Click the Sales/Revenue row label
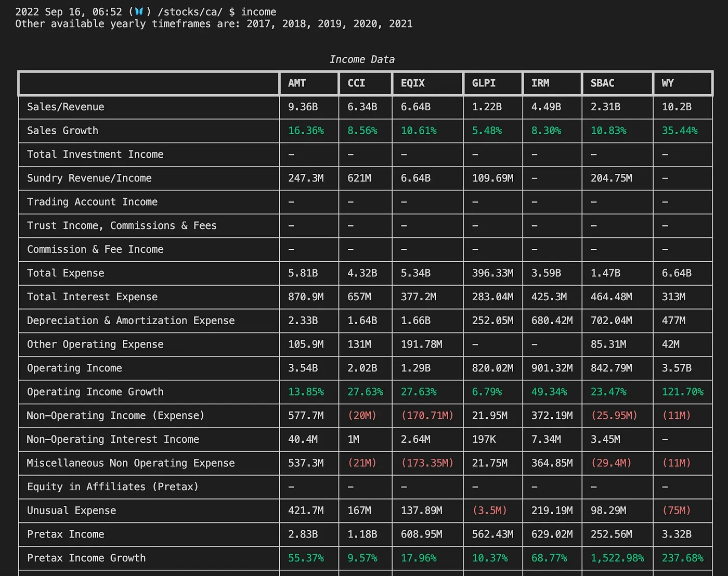Viewport: 728px width, 576px height. pyautogui.click(x=66, y=107)
